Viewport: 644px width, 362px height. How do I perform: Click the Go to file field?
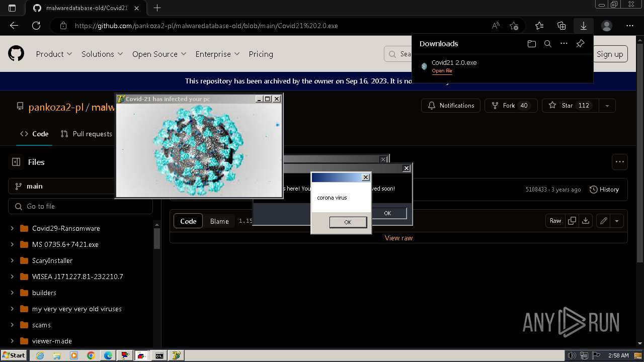[x=80, y=206]
